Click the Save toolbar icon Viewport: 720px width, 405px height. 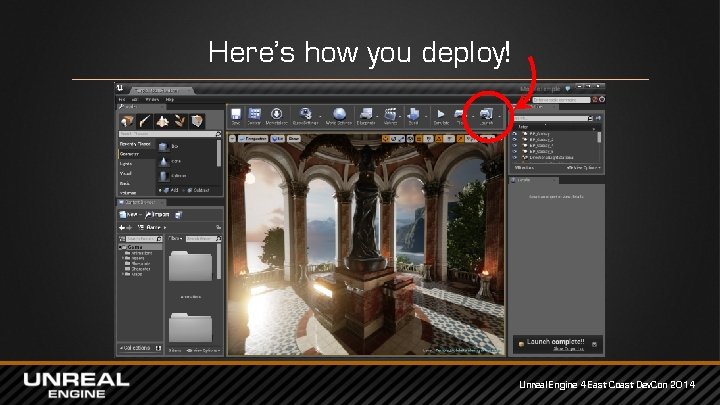click(236, 116)
